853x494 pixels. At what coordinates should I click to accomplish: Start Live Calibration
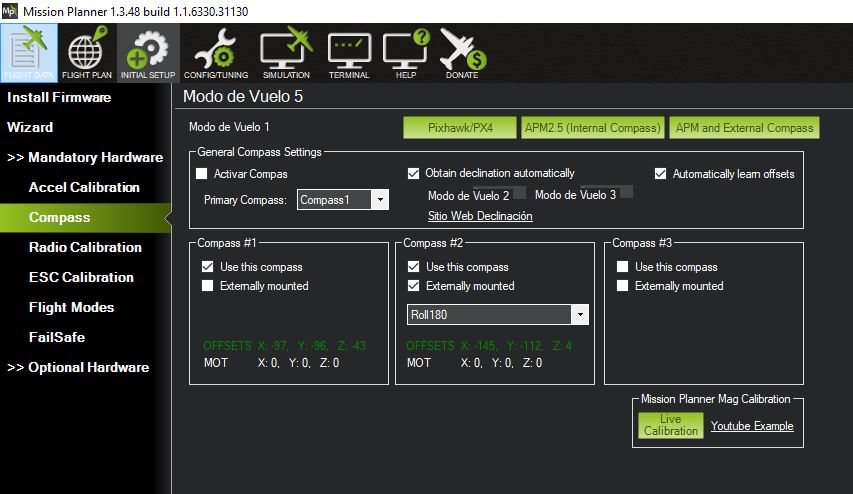(670, 425)
